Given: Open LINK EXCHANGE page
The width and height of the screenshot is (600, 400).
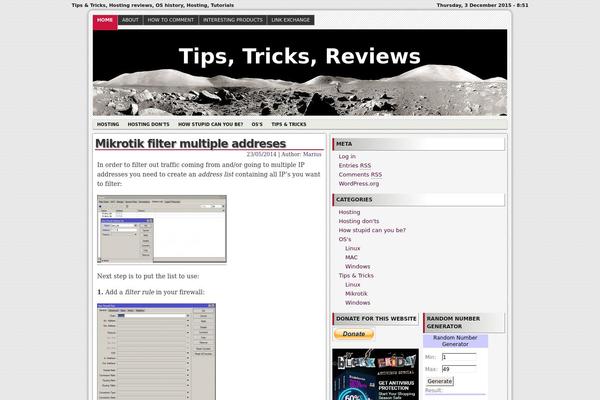Looking at the screenshot, I should click(290, 20).
